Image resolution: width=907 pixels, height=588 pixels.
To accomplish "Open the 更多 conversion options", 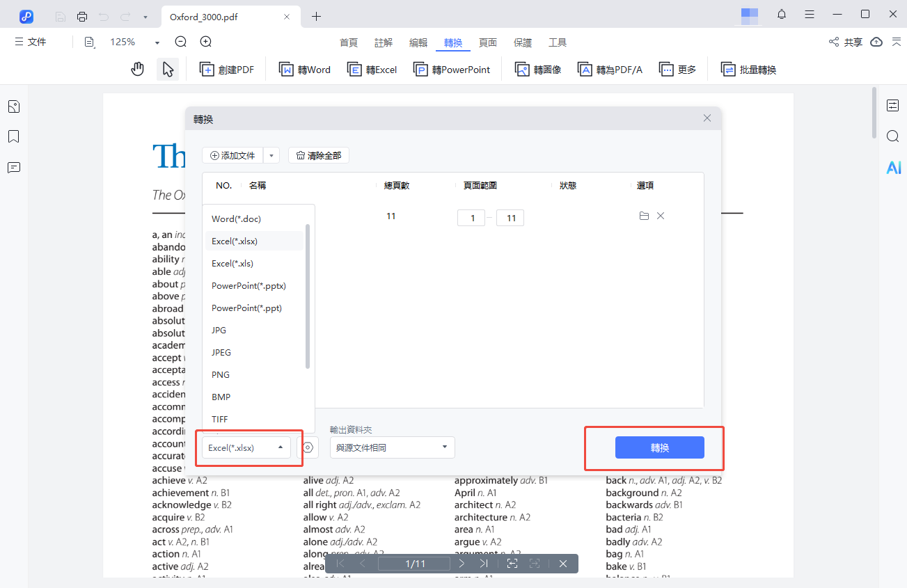I will click(678, 70).
